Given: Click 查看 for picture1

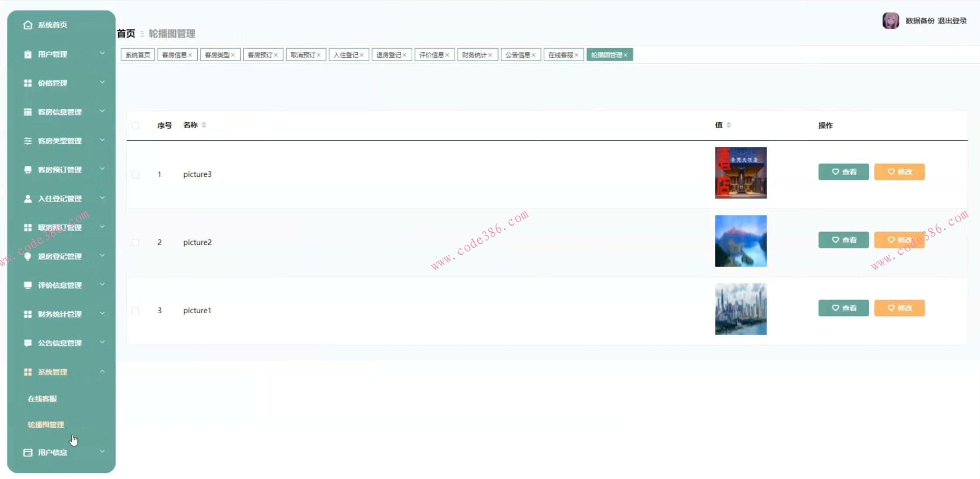Looking at the screenshot, I should click(x=843, y=308).
